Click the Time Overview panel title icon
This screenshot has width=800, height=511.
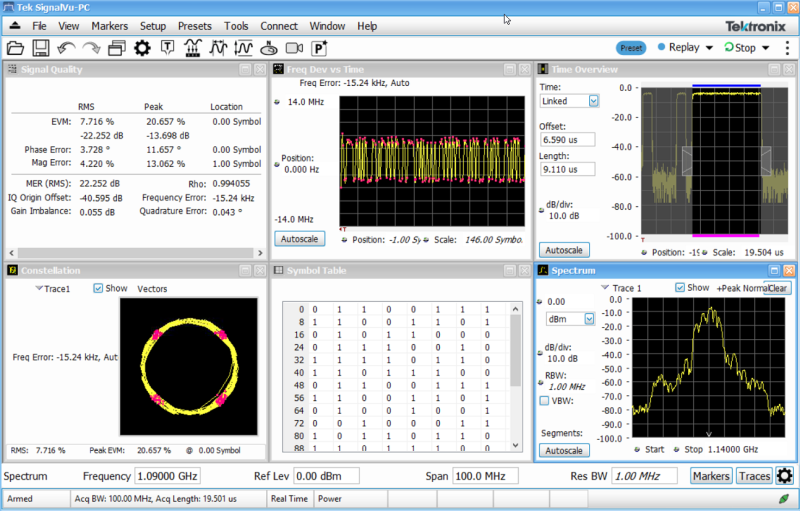pyautogui.click(x=543, y=69)
